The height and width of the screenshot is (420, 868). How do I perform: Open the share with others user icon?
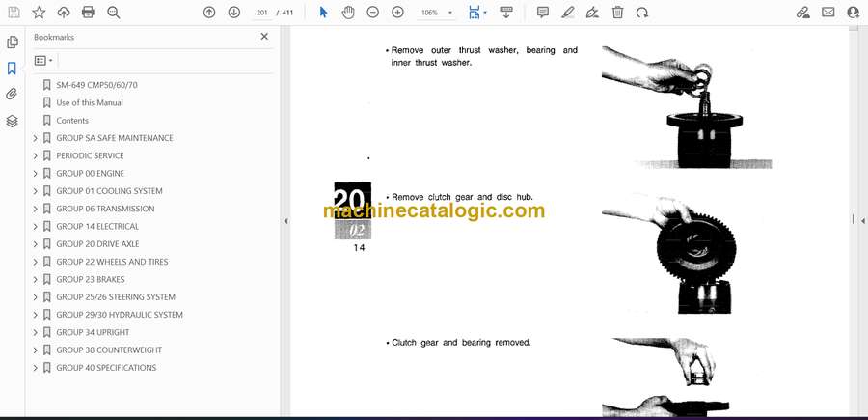pos(854,13)
